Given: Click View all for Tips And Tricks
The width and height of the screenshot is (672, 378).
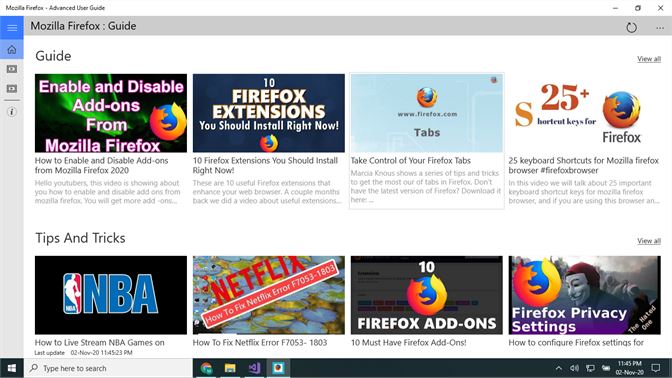Looking at the screenshot, I should point(649,241).
